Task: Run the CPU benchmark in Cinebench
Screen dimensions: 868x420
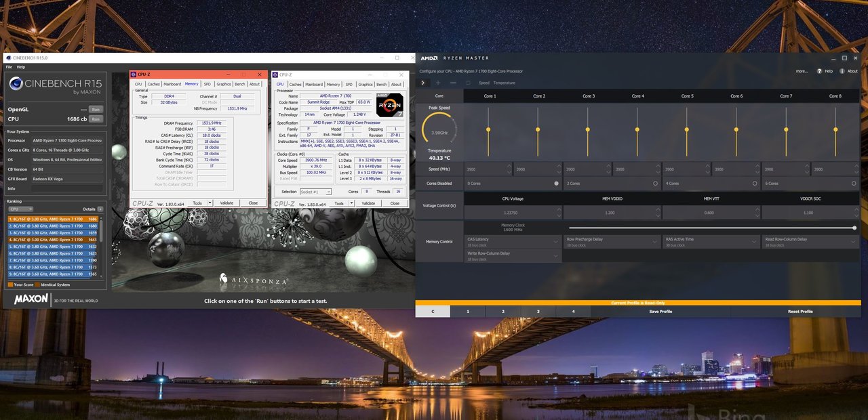Action: click(x=96, y=119)
